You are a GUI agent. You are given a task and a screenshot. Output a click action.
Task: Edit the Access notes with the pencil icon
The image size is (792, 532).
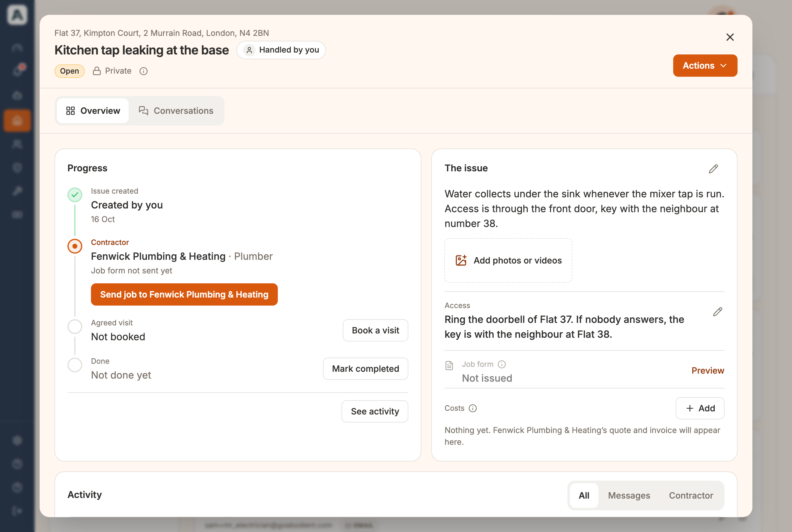717,311
